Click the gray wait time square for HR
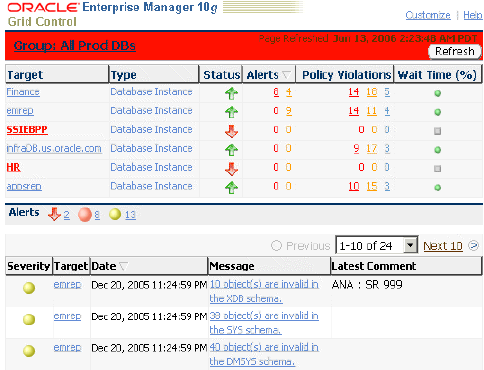Viewport: 484px width, 370px height. (x=438, y=169)
